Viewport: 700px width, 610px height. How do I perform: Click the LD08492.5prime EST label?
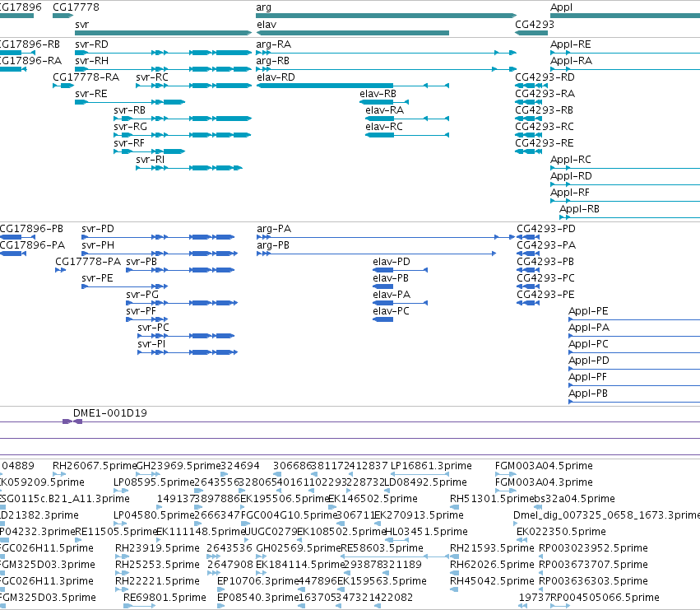click(x=425, y=482)
